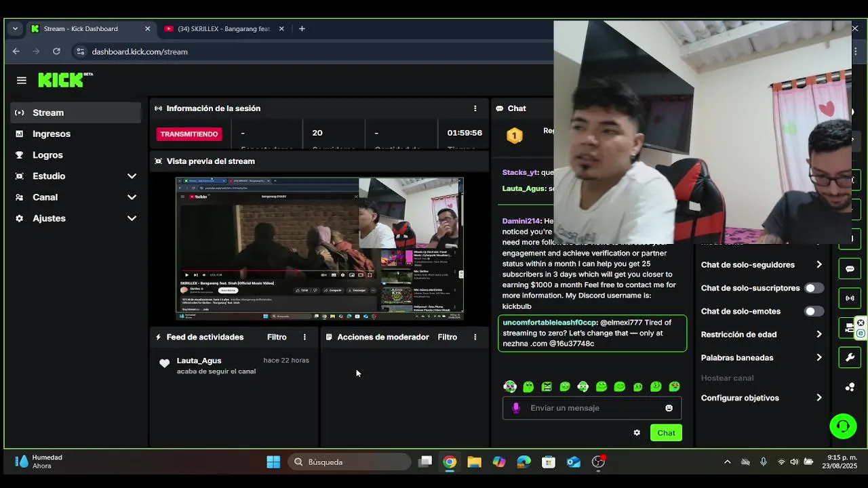
Task: Open Filtro in Acciones de moderador
Action: click(447, 337)
